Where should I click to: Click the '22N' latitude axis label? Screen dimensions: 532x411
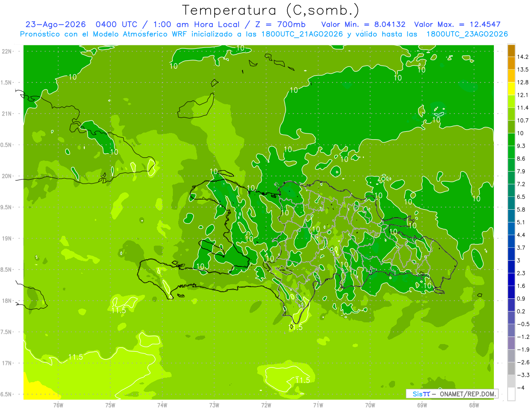tap(7, 51)
